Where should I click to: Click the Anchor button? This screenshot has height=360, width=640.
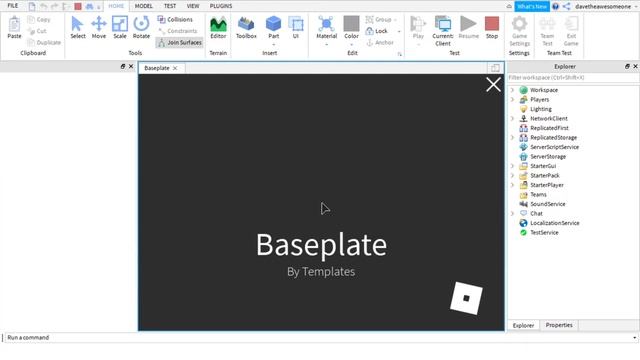pos(380,42)
